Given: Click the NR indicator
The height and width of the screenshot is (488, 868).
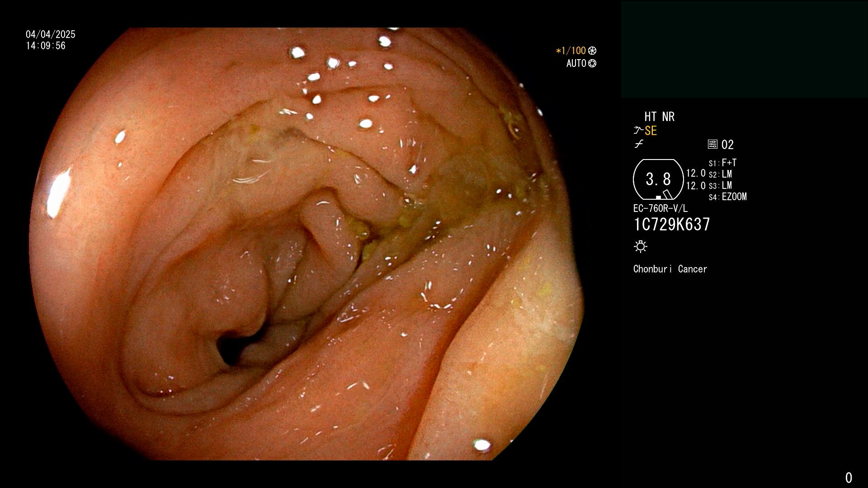Looking at the screenshot, I should (669, 117).
